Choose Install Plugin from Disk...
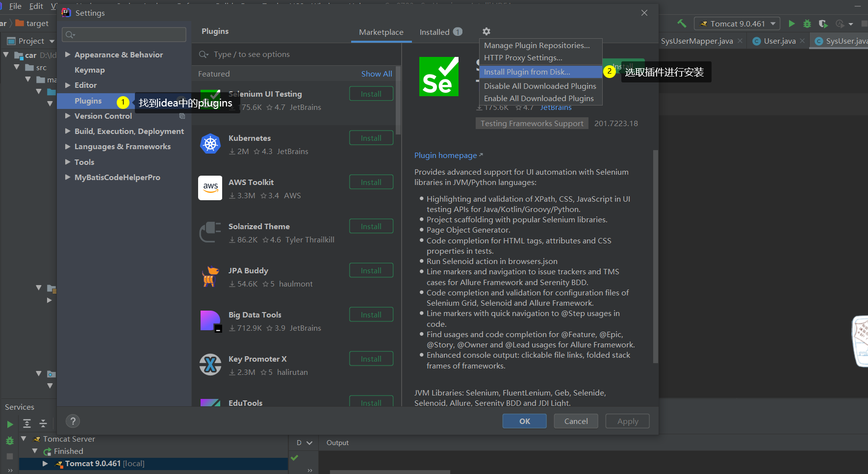Image resolution: width=868 pixels, height=474 pixels. (540, 72)
